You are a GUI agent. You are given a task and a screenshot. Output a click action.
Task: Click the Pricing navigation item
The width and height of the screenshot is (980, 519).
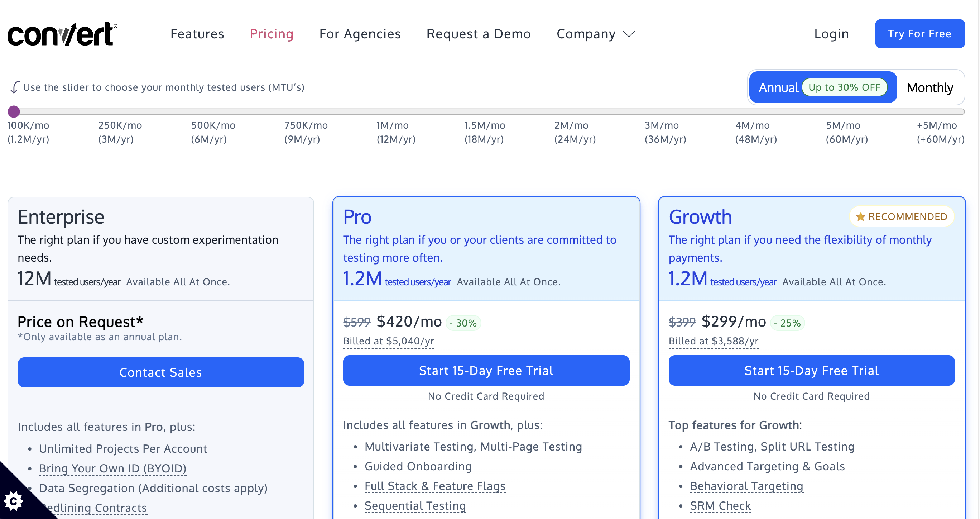(x=272, y=34)
